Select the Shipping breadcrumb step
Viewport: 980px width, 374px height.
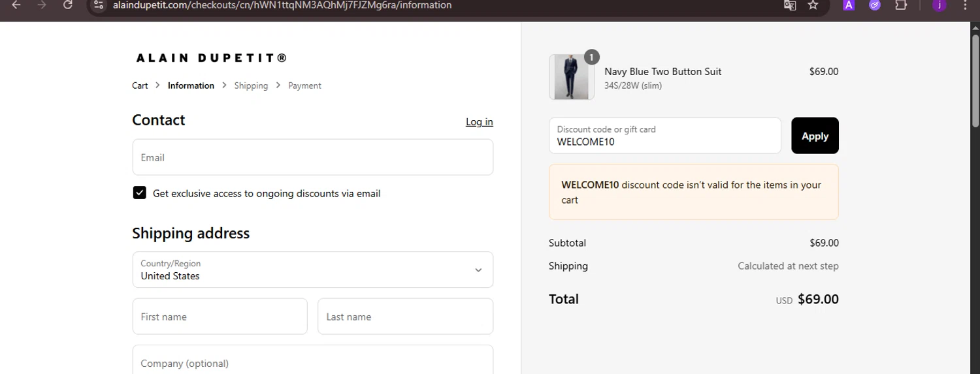pyautogui.click(x=251, y=86)
